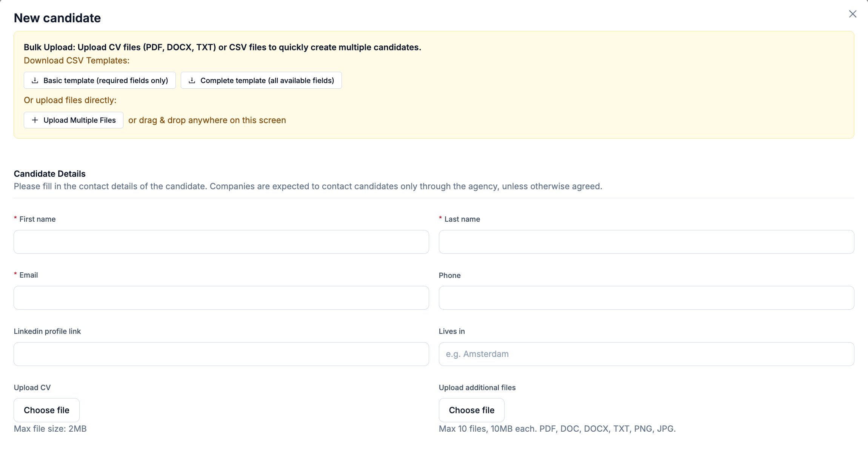Choose file under Upload additional files
The image size is (868, 457).
(472, 410)
